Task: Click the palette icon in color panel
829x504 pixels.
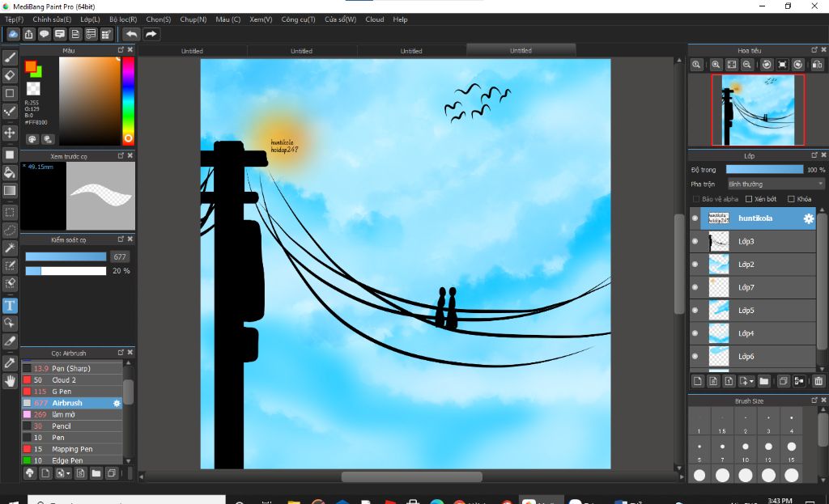Action: pyautogui.click(x=32, y=139)
